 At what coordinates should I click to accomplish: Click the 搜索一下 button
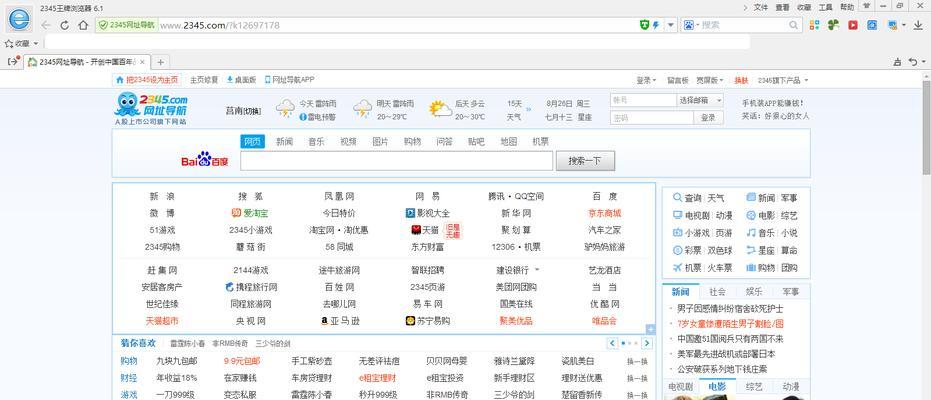[x=585, y=161]
